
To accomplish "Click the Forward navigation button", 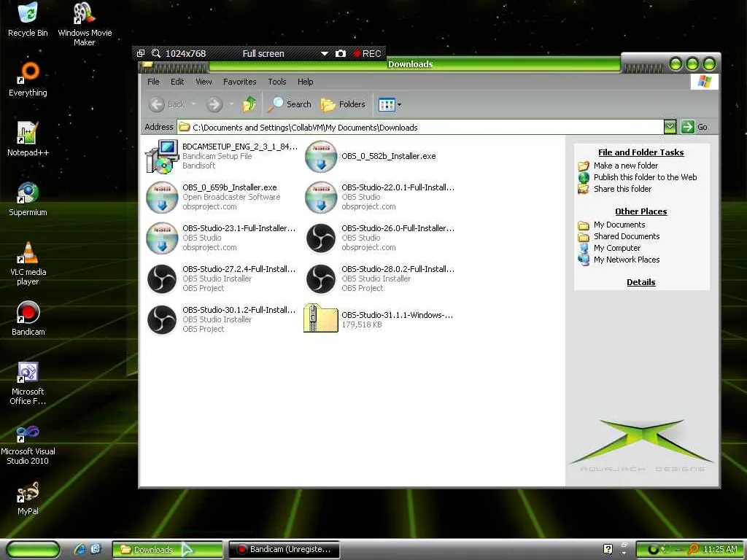I will (214, 104).
